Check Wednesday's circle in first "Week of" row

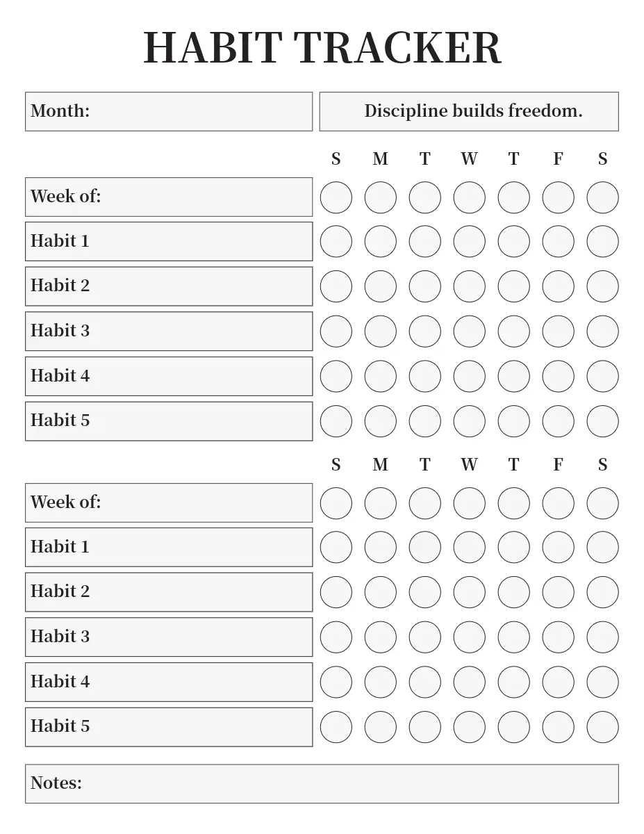pyautogui.click(x=469, y=197)
